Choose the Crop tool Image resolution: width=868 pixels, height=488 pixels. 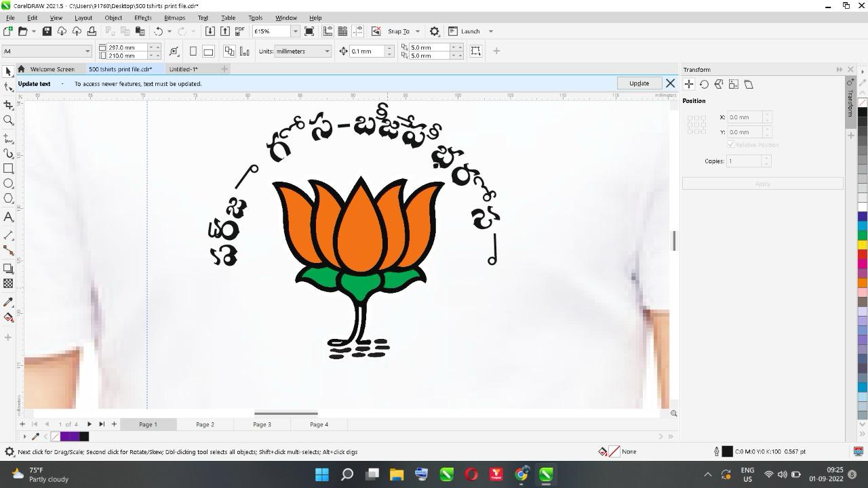coord(8,105)
